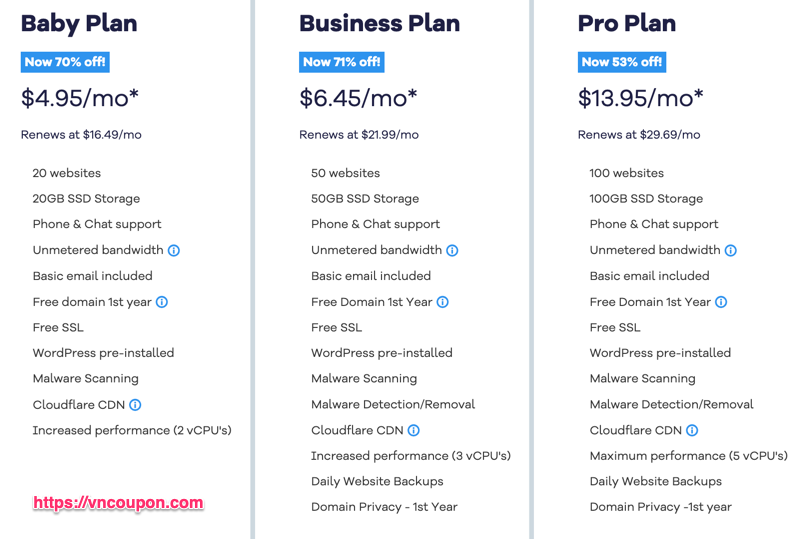Show Business Plan Unmetered bandwidth info tooltip
This screenshot has width=801, height=539.
click(x=452, y=250)
